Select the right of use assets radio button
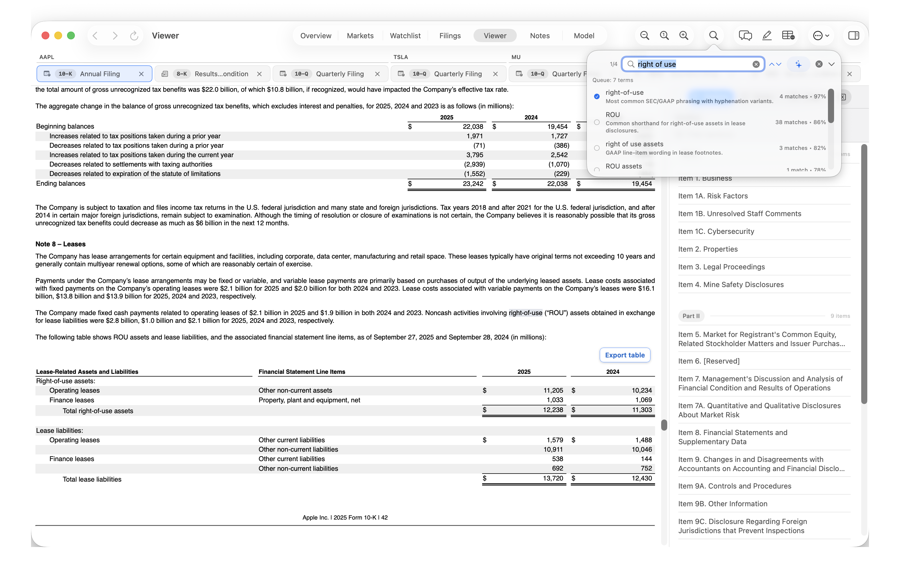 click(597, 148)
